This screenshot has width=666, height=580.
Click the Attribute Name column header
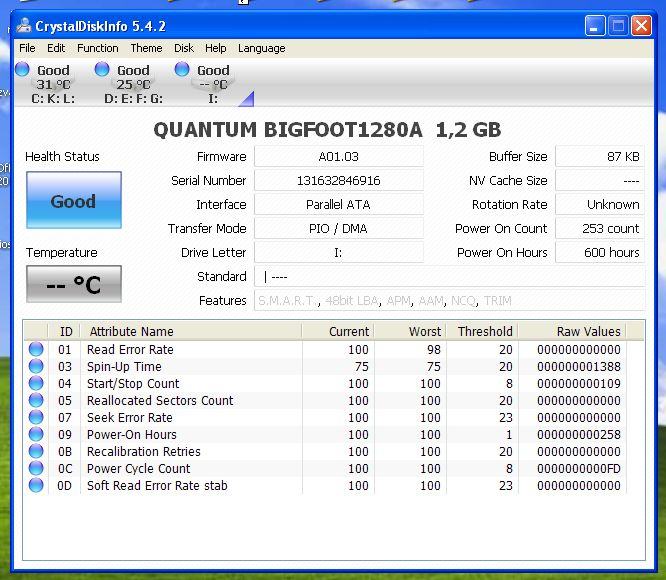point(131,331)
